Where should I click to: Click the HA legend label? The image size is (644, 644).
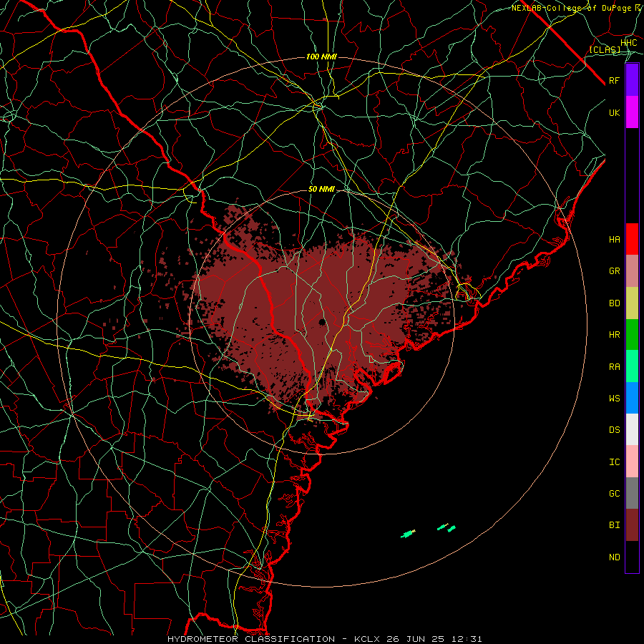tap(614, 240)
